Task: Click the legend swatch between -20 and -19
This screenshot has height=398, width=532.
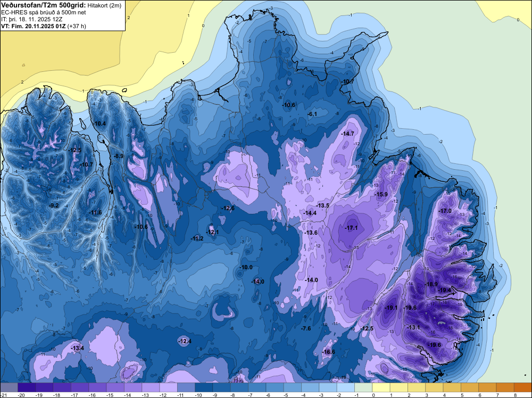Action: coord(27,387)
